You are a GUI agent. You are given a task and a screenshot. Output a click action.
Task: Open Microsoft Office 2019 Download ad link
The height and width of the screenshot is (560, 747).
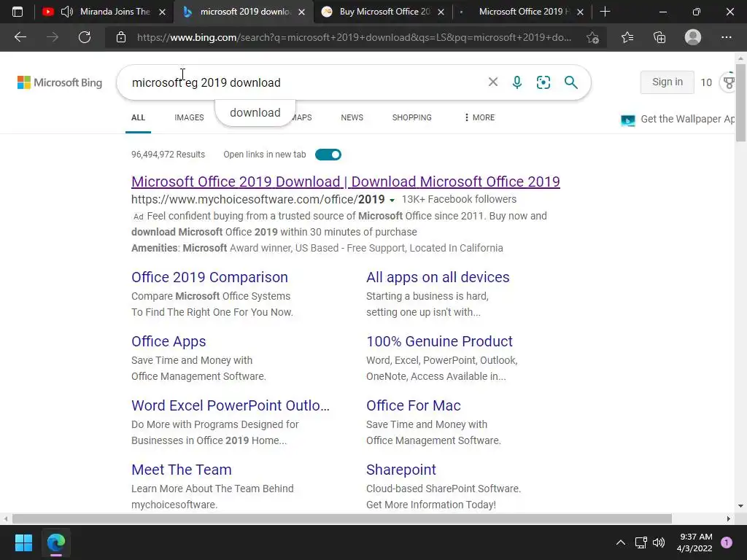[x=345, y=182]
